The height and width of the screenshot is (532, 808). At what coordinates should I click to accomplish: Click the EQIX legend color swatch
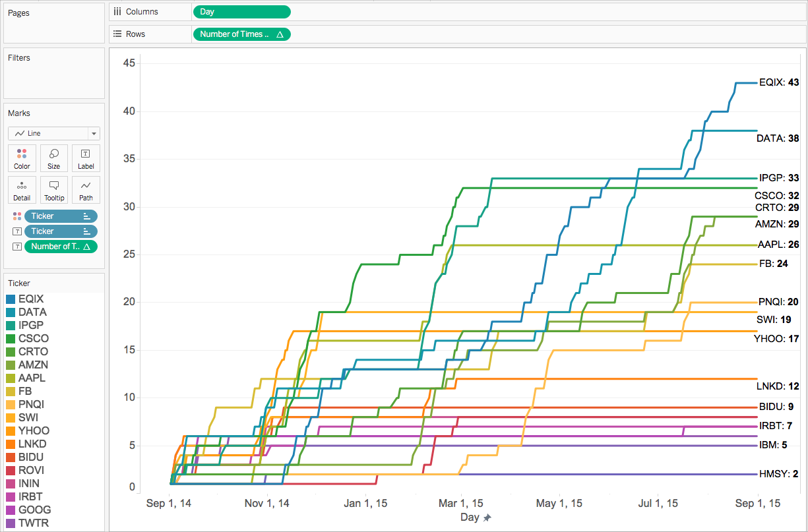tap(10, 299)
